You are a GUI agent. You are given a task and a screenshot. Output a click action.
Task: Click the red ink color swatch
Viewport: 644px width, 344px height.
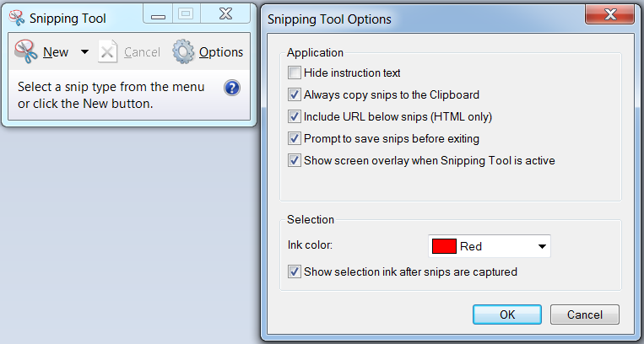(x=444, y=246)
